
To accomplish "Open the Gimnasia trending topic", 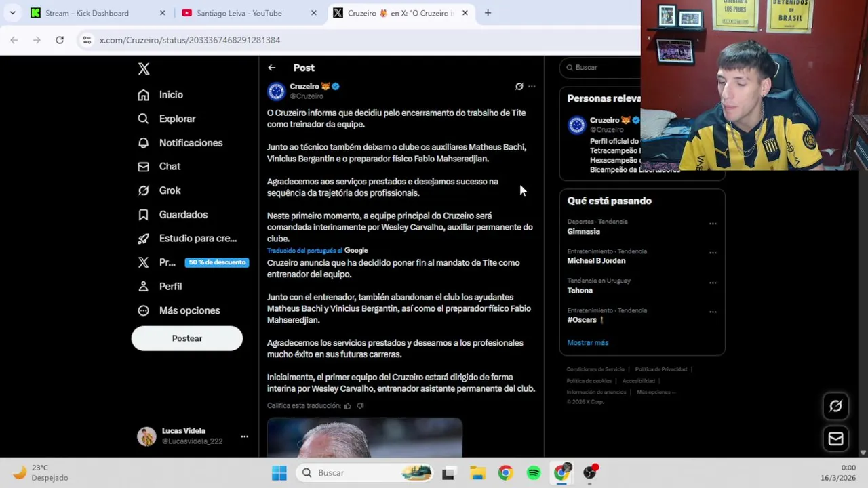I will tap(583, 232).
